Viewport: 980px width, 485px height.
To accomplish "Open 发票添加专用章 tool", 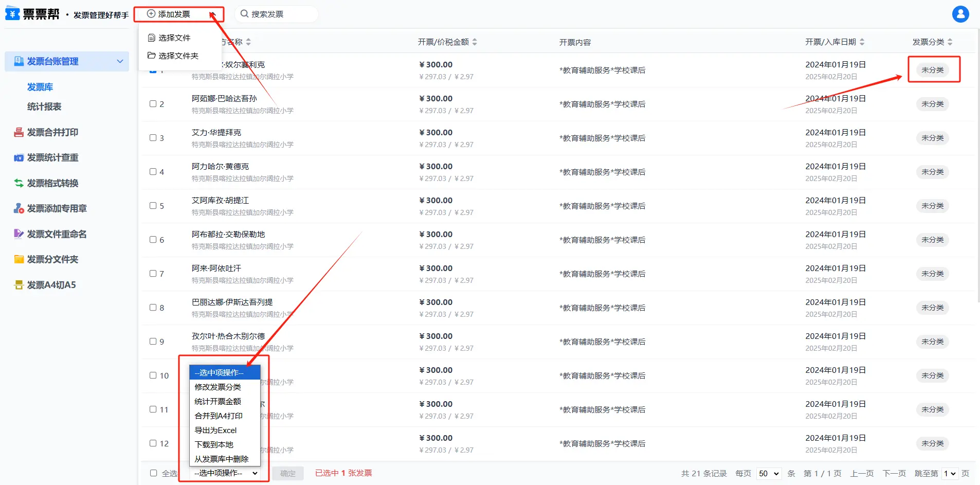I will (x=56, y=208).
